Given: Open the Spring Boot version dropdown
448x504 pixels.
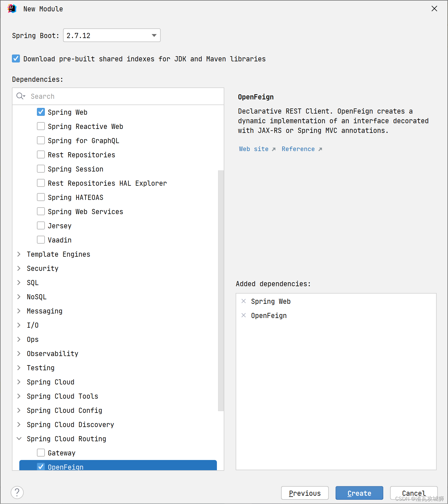Looking at the screenshot, I should click(x=112, y=35).
